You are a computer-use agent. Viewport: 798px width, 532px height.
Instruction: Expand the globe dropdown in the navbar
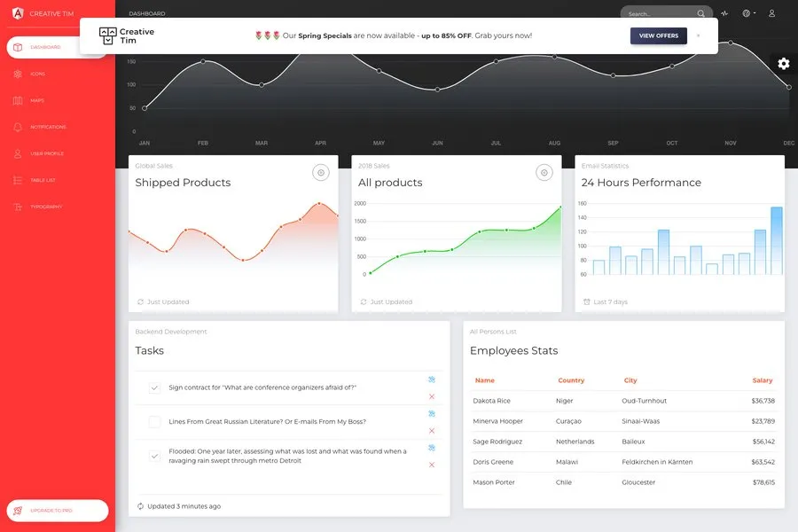tap(749, 14)
